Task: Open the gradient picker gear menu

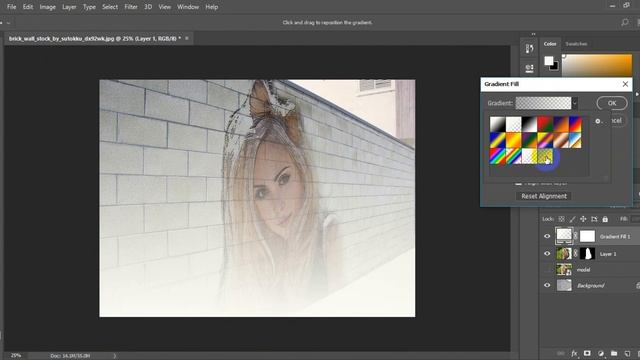Action: [598, 121]
